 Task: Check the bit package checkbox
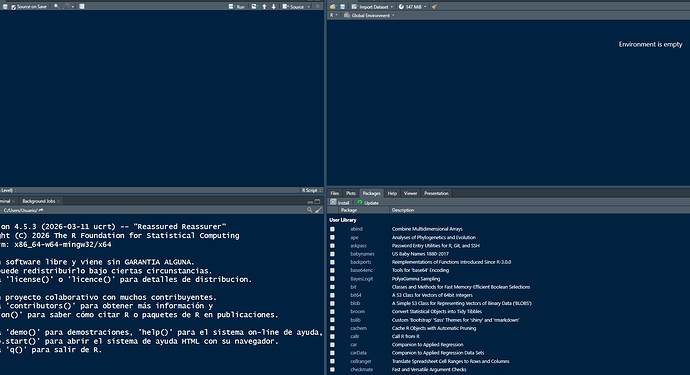click(x=332, y=287)
